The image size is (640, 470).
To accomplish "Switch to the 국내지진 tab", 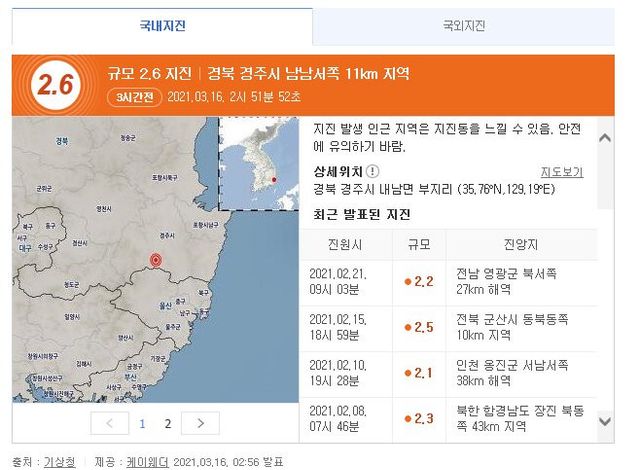I will [162, 25].
